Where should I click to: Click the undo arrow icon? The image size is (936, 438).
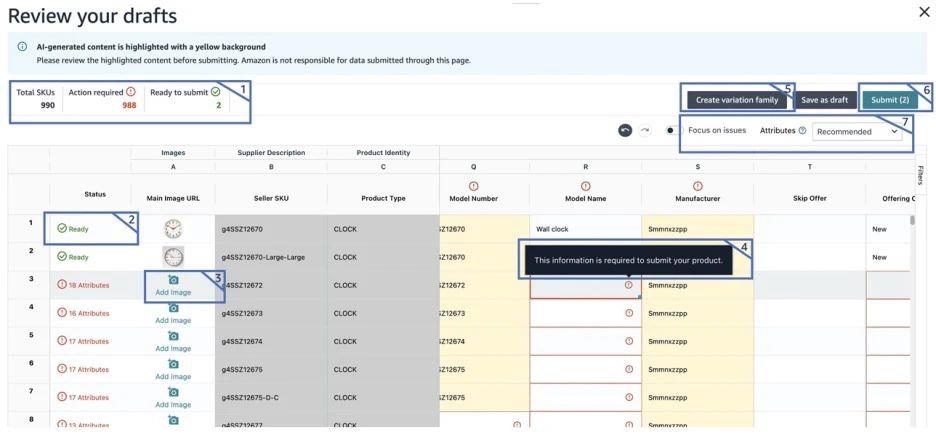coord(625,131)
